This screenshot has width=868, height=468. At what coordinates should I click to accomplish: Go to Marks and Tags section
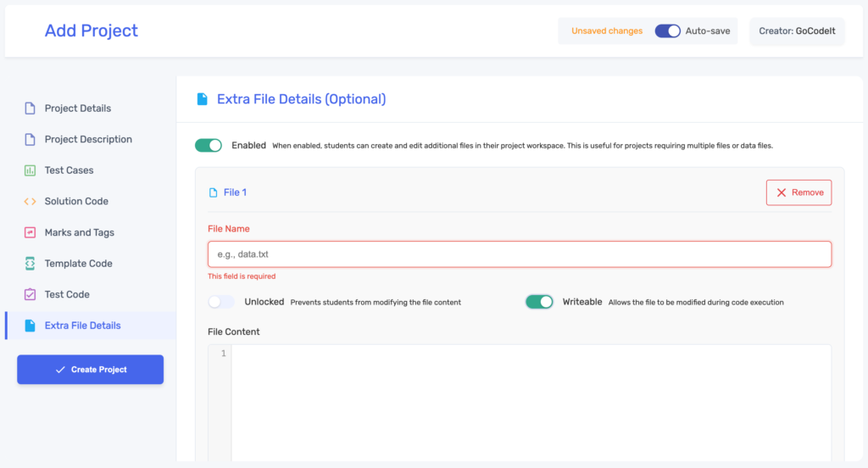tap(79, 232)
